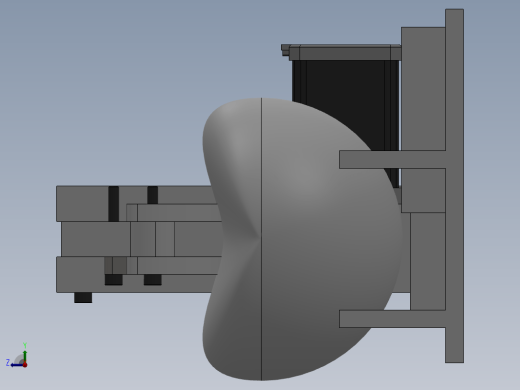Click the green Y axis of the triad

[x=25, y=357]
